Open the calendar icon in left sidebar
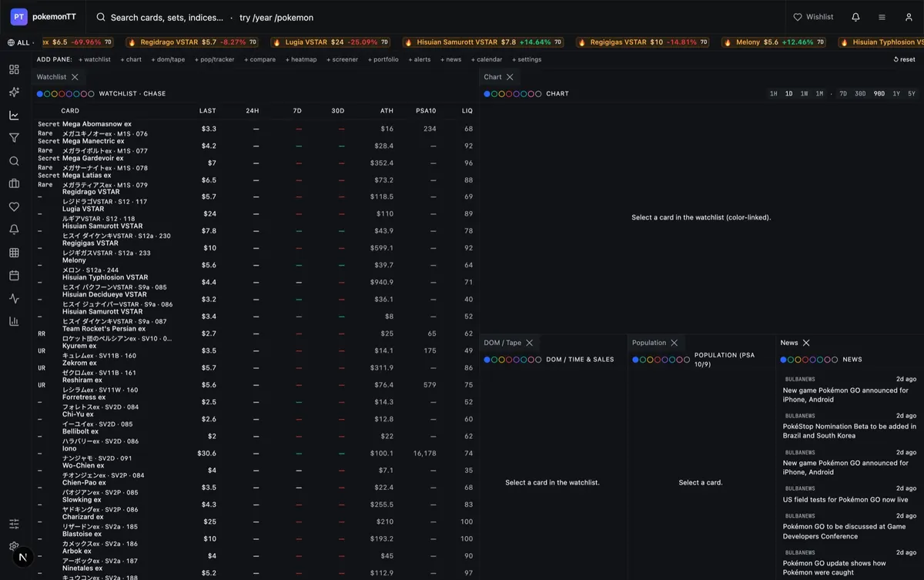 coord(14,275)
